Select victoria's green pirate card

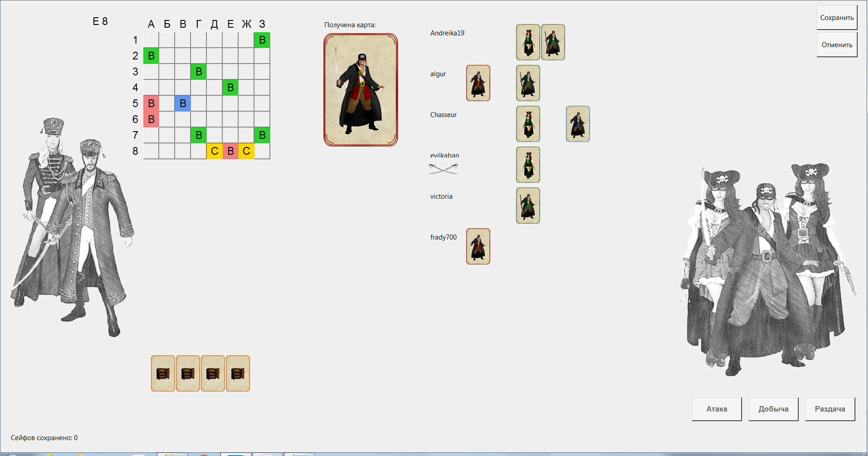528,206
